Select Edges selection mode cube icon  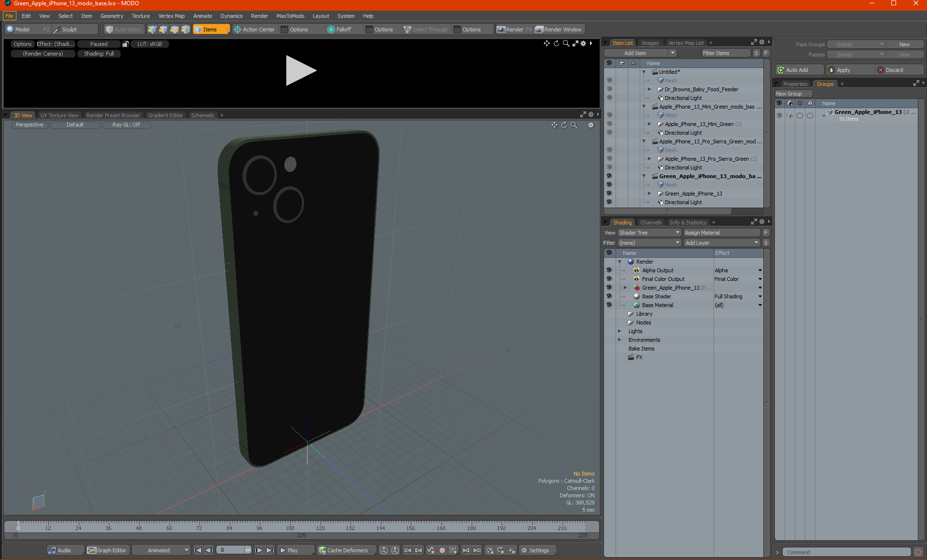[x=163, y=29]
